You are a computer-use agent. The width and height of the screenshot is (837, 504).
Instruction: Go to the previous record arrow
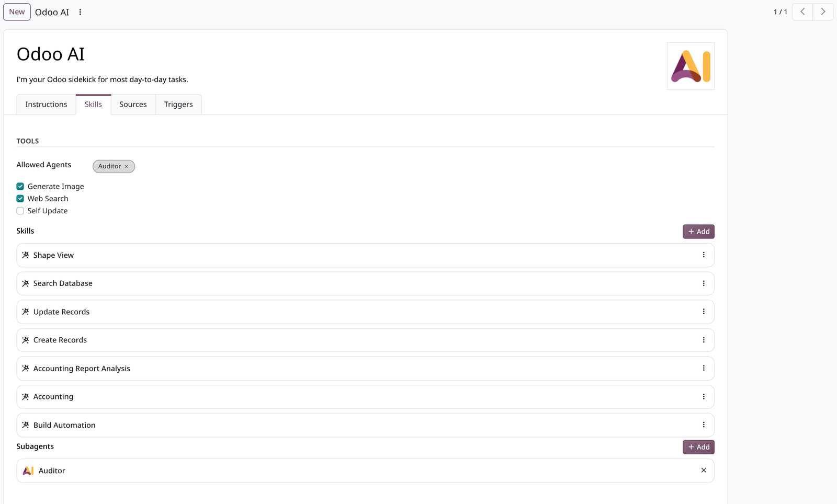(802, 12)
